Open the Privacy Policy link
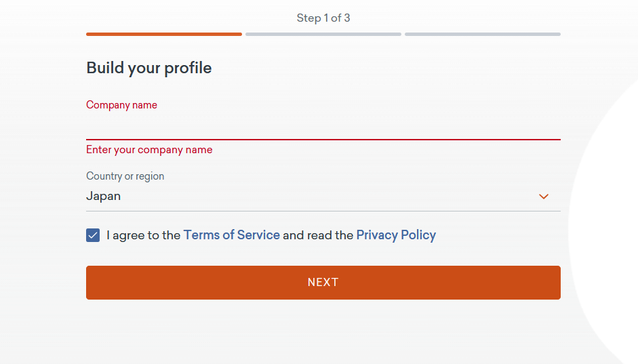Image resolution: width=638 pixels, height=364 pixels. point(396,235)
